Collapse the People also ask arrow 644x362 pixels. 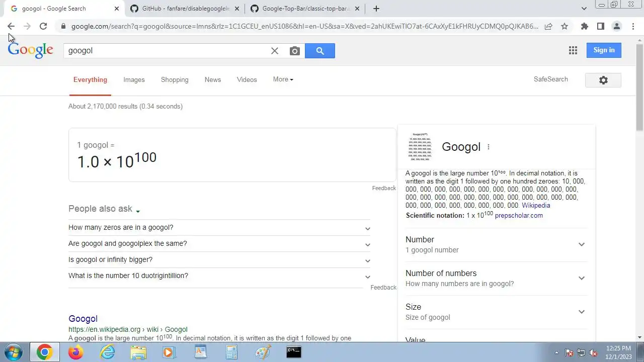tap(138, 211)
